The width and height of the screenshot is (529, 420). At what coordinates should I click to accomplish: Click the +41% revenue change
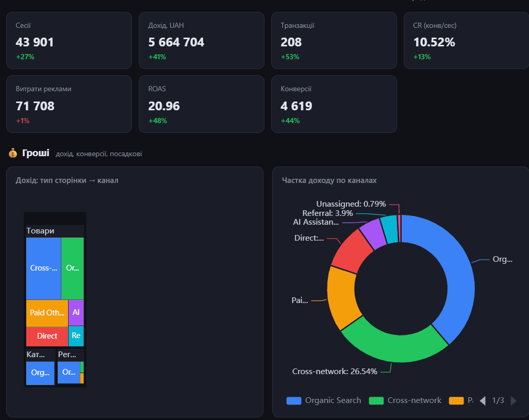157,57
